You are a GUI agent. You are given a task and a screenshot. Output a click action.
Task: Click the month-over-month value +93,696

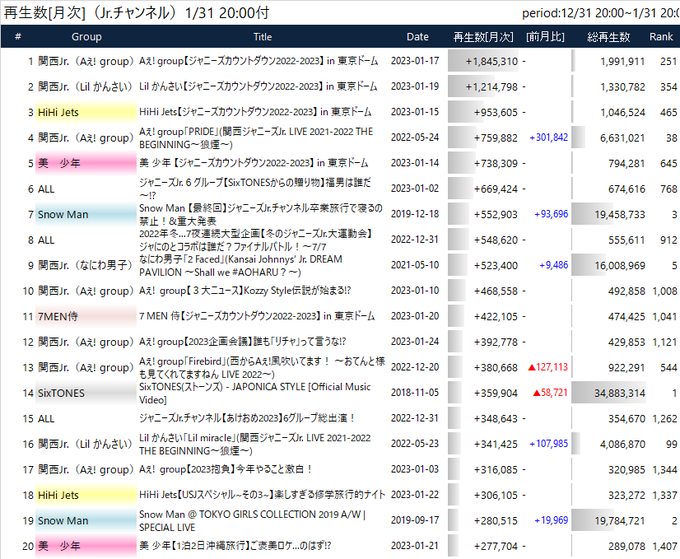click(551, 214)
